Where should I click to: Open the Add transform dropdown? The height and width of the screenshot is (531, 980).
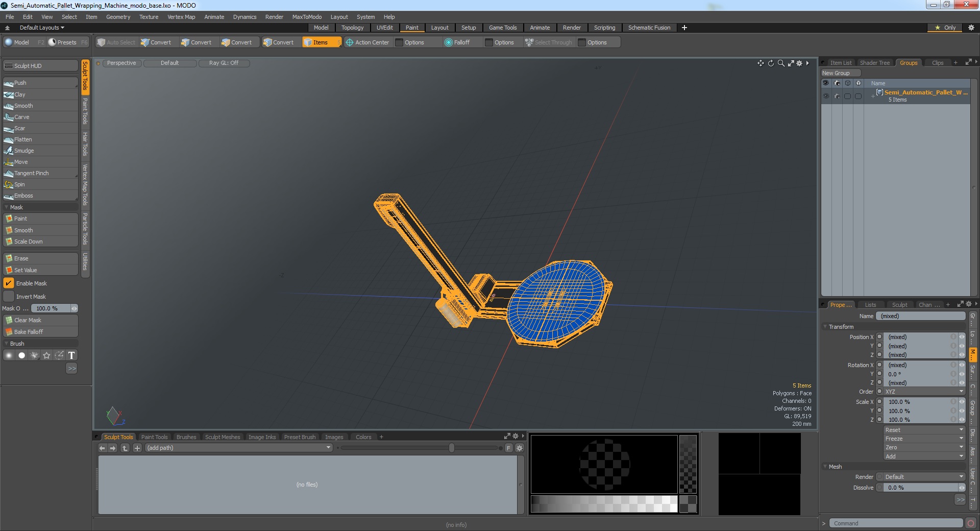[x=924, y=456]
